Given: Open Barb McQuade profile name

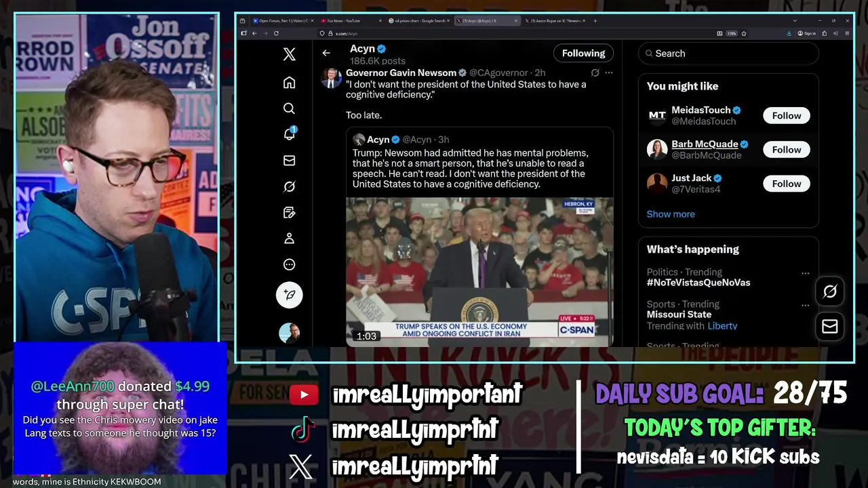Looking at the screenshot, I should tap(705, 144).
